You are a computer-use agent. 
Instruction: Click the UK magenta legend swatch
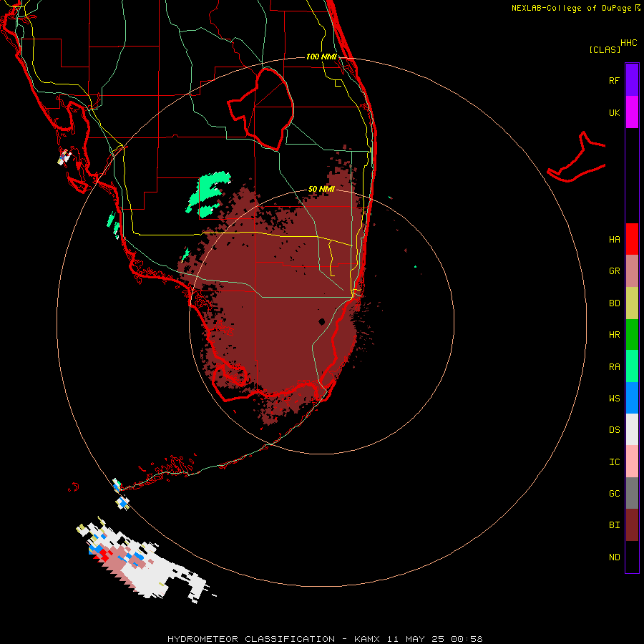click(632, 112)
